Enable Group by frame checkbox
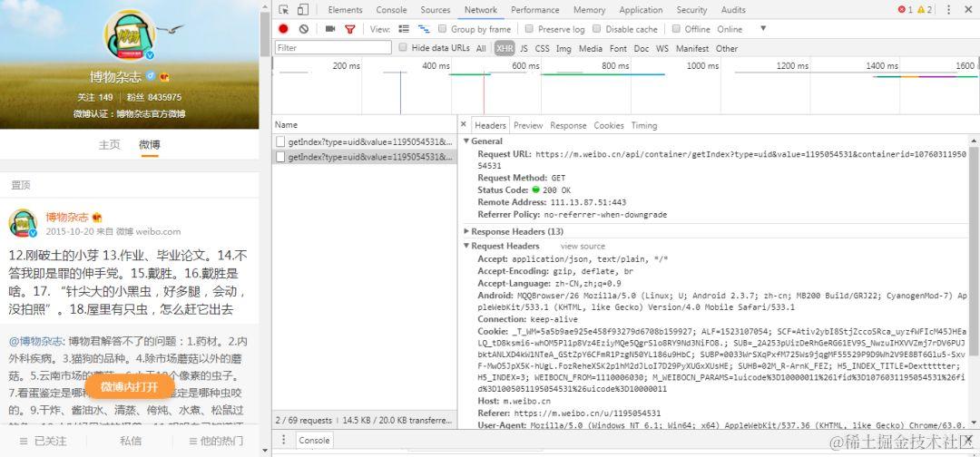Image resolution: width=980 pixels, height=457 pixels. click(x=443, y=29)
